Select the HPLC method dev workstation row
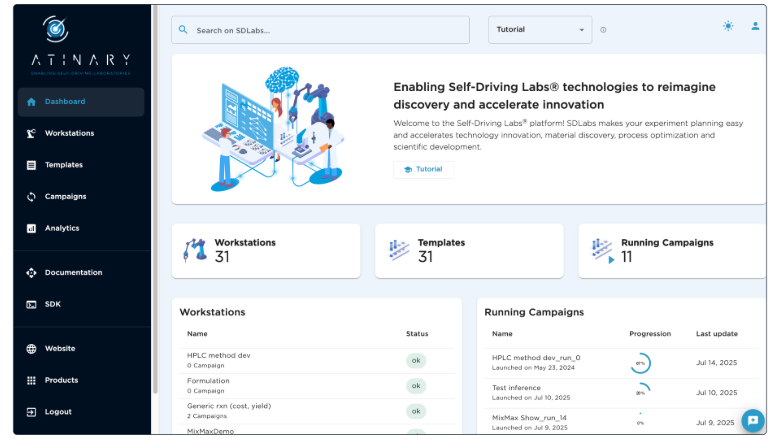Screen dimensions: 780x439 (317, 361)
